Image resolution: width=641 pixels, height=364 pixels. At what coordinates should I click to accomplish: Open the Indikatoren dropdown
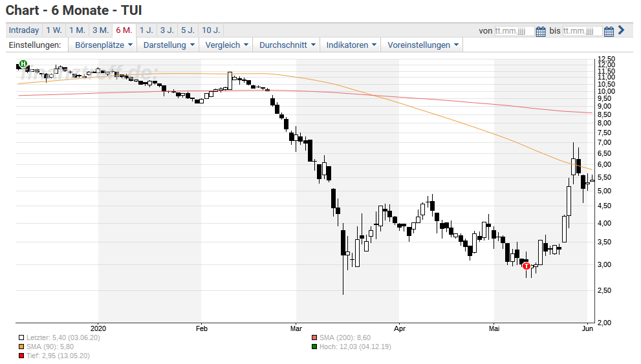tap(351, 45)
